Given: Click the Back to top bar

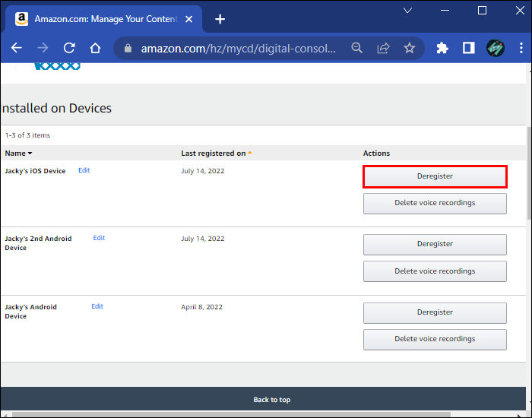Looking at the screenshot, I should pyautogui.click(x=271, y=400).
